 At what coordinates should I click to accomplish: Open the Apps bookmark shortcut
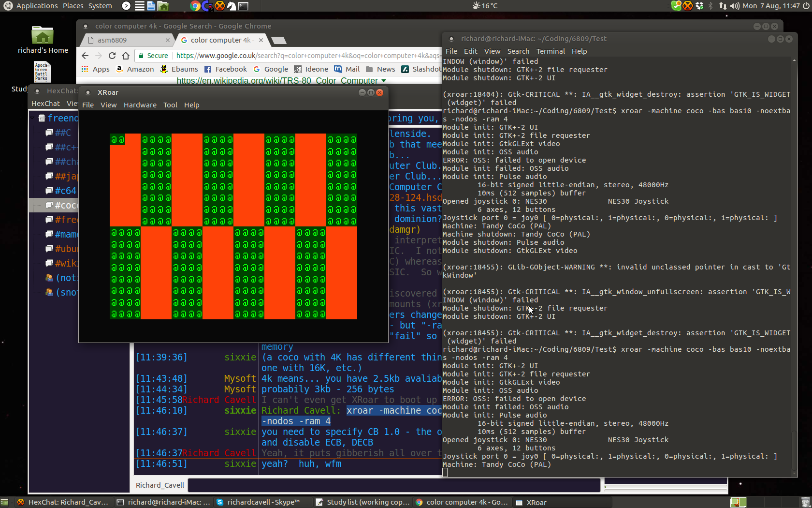(x=96, y=69)
